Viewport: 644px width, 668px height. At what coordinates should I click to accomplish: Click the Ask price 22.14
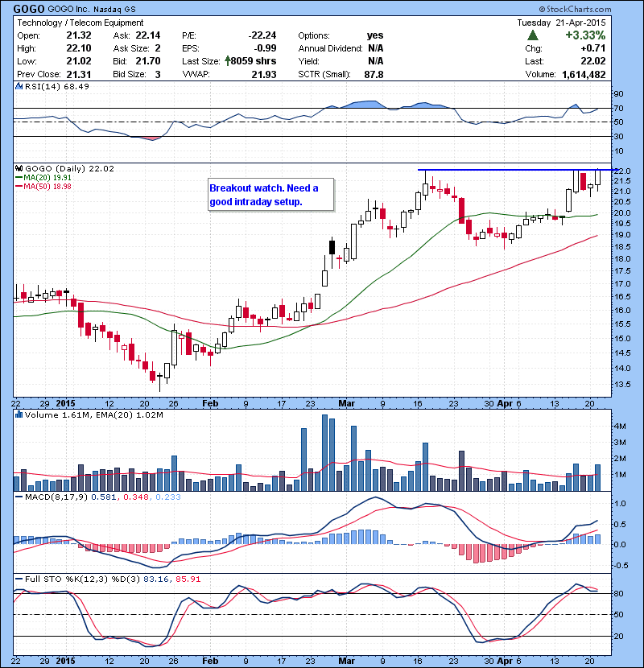point(148,35)
